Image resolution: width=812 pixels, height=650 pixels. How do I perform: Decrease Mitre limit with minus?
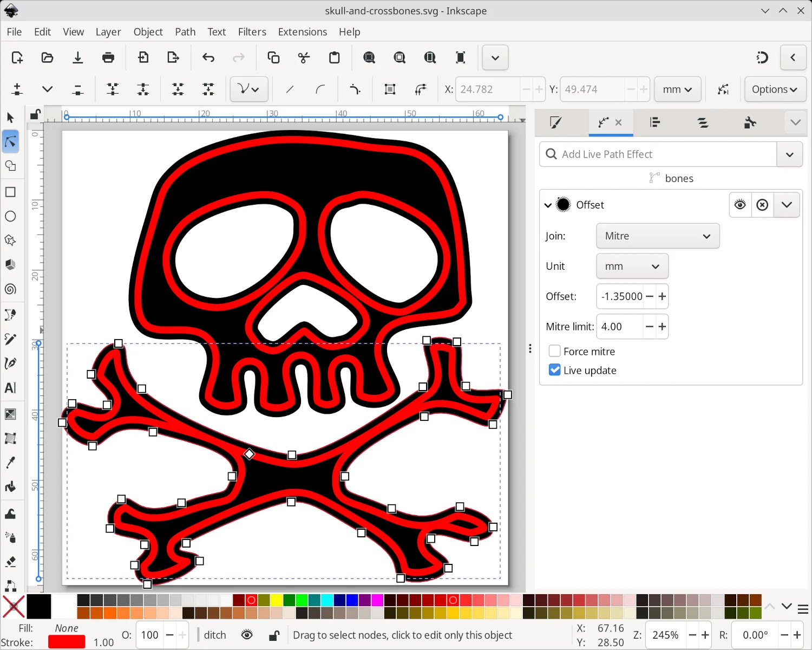[650, 327]
